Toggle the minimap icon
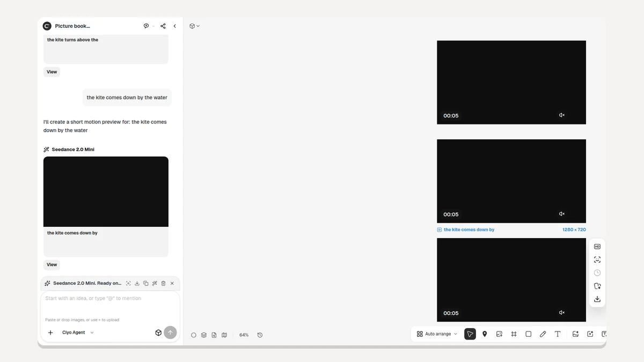 point(224,335)
